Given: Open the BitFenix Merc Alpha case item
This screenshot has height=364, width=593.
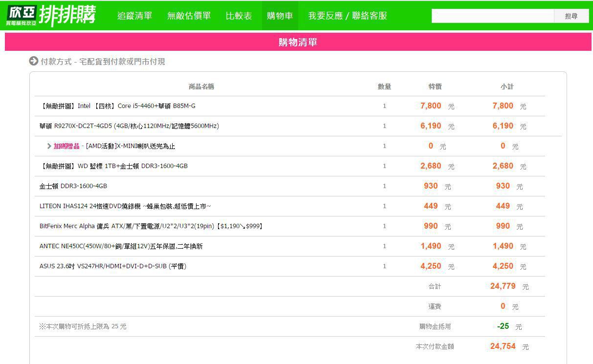Looking at the screenshot, I should [x=152, y=226].
